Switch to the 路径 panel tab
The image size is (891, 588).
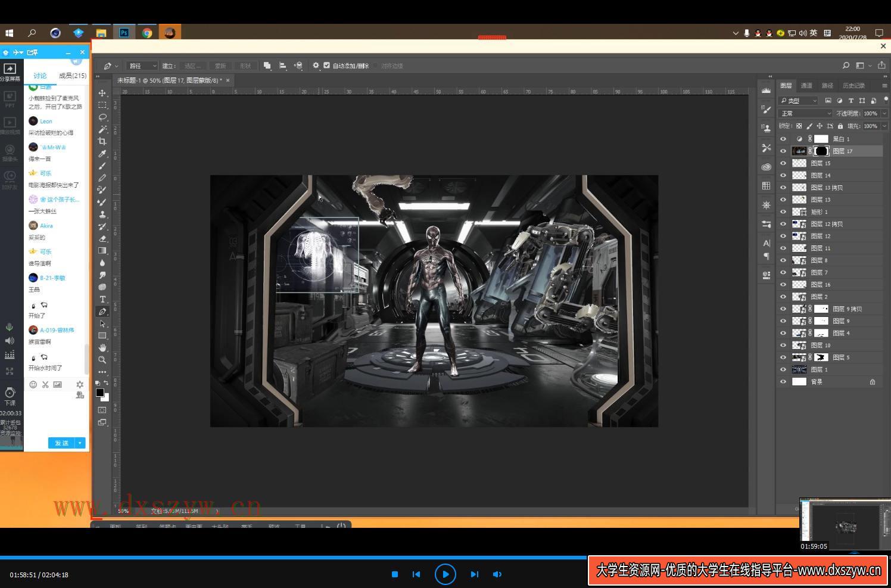pyautogui.click(x=827, y=86)
